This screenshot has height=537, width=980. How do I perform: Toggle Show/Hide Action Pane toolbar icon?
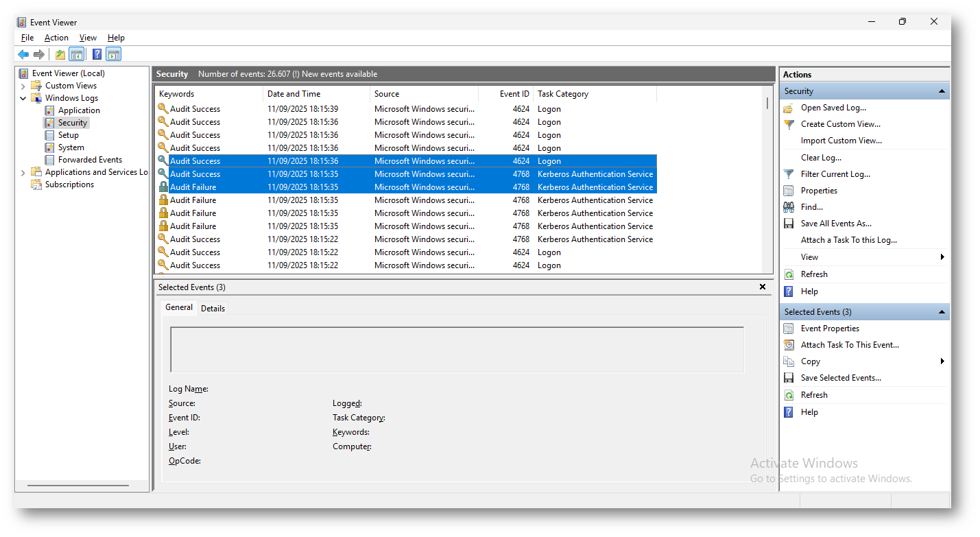click(x=114, y=55)
